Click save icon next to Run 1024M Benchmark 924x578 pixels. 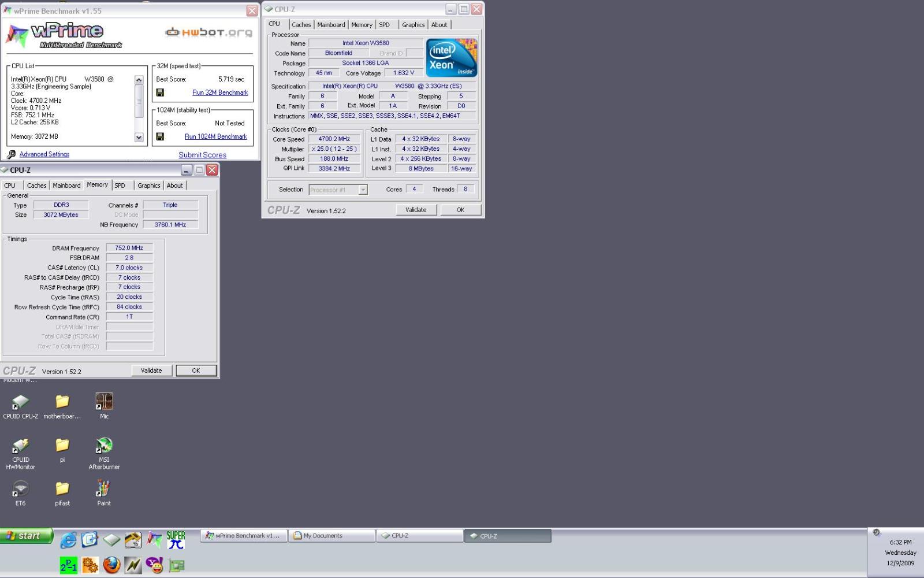(160, 136)
